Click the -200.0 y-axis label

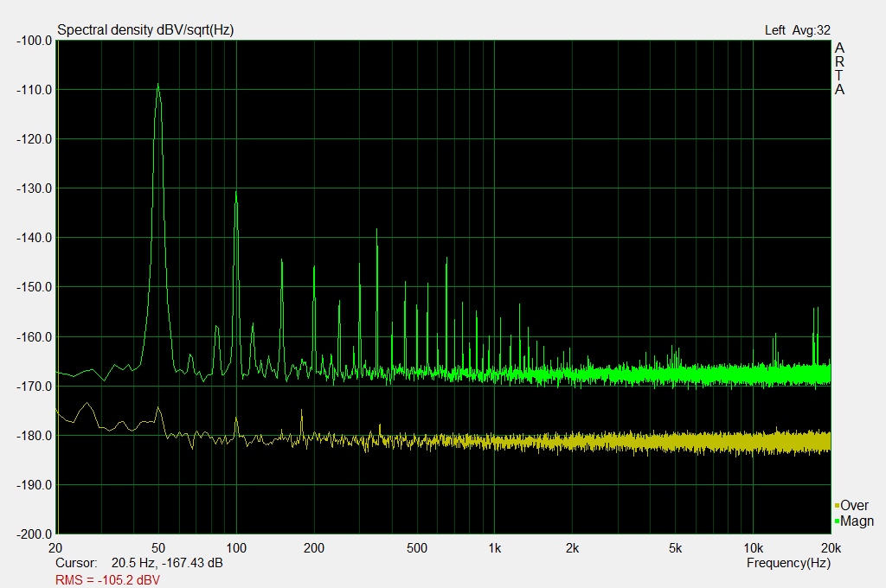pyautogui.click(x=35, y=534)
